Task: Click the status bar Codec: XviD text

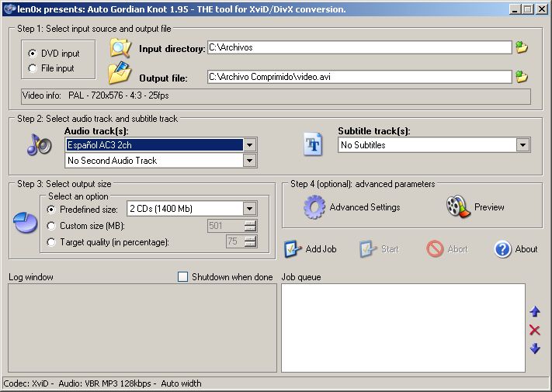Action: point(26,383)
